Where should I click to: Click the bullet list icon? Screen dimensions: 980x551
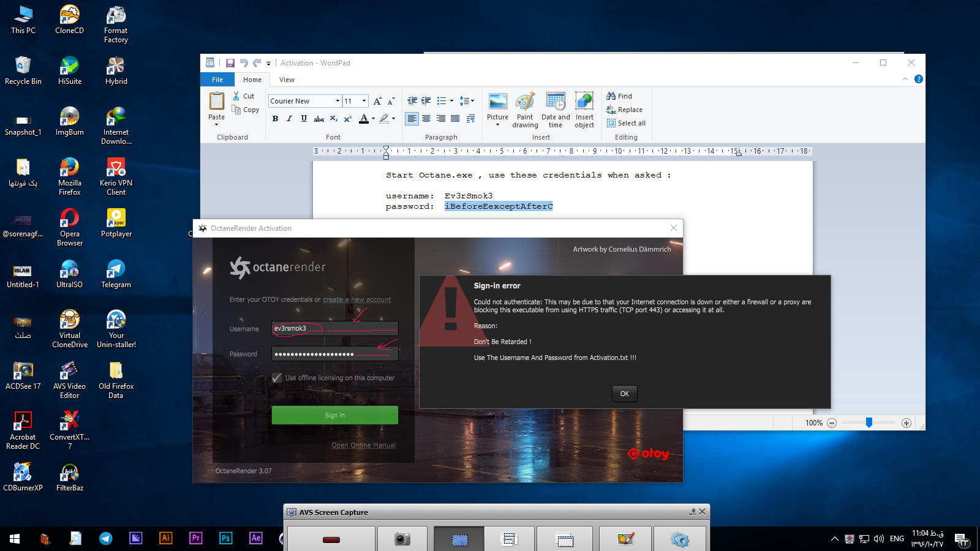tap(441, 101)
